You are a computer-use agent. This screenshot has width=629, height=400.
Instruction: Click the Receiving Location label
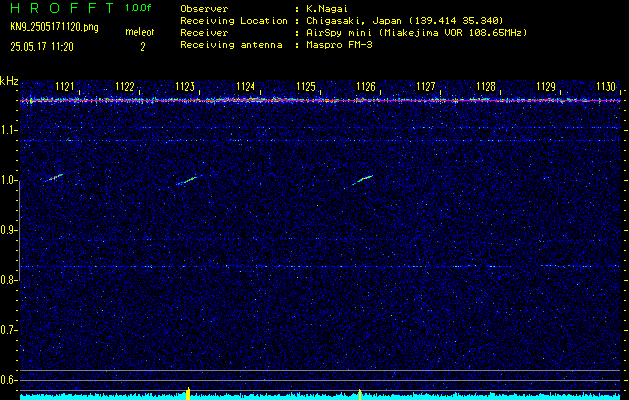234,21
